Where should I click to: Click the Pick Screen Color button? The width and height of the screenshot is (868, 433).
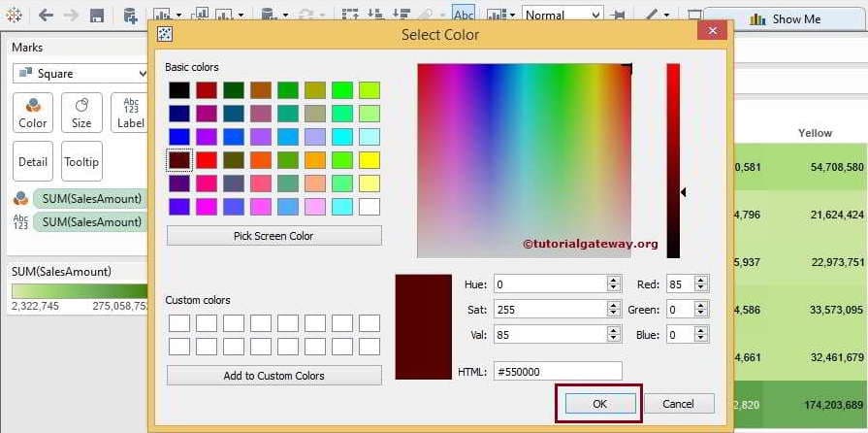[x=274, y=236]
